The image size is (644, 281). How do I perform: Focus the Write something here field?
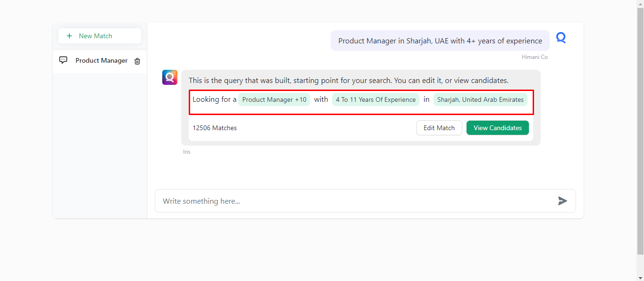pos(354,201)
